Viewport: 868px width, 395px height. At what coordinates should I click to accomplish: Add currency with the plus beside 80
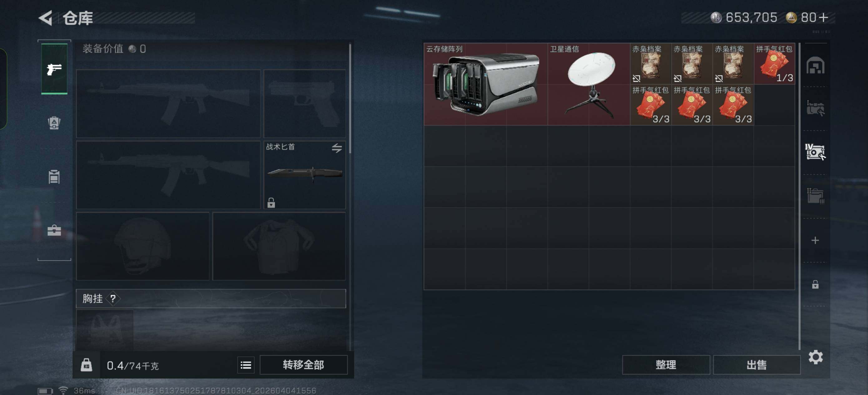[x=823, y=17]
